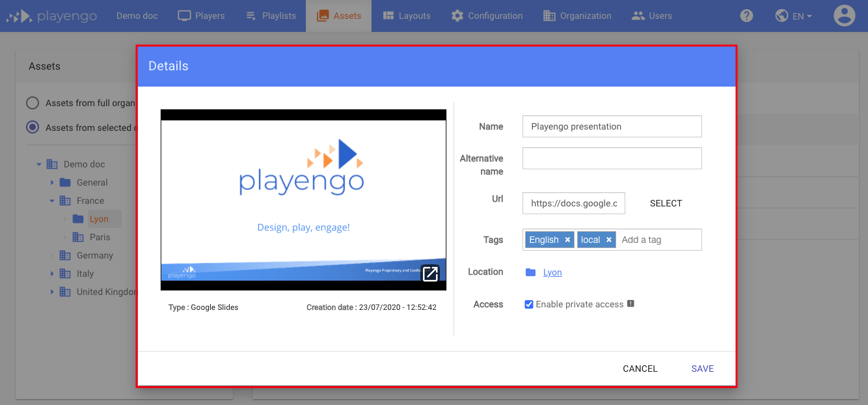Open the EN language dropdown
This screenshot has height=405, width=868.
point(794,16)
